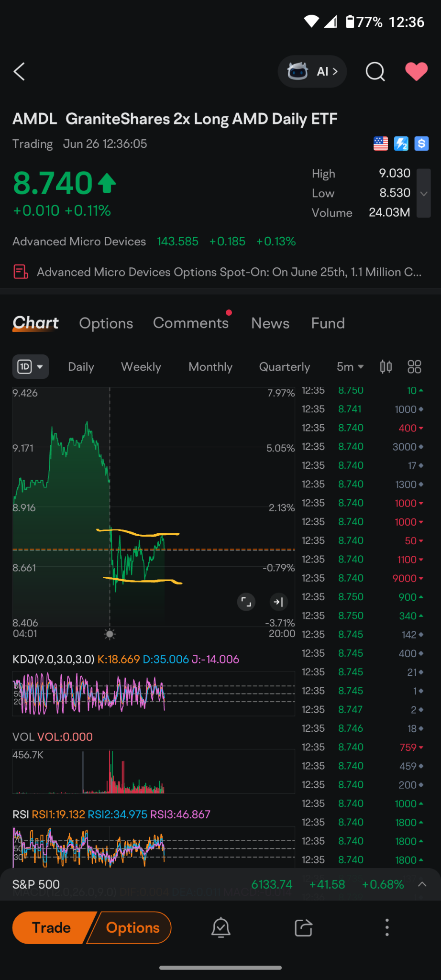This screenshot has width=441, height=980.
Task: Select the 8.745 trade with 142 shares
Action: click(363, 635)
